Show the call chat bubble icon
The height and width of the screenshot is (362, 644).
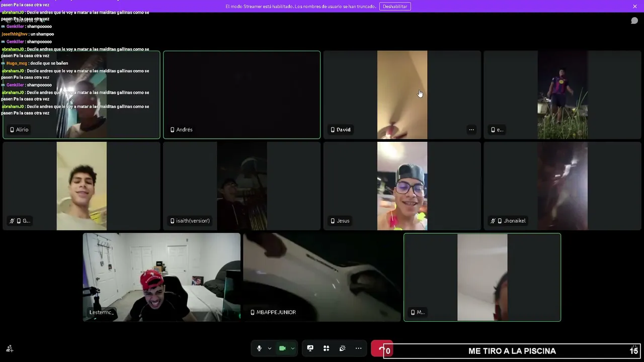[634, 21]
